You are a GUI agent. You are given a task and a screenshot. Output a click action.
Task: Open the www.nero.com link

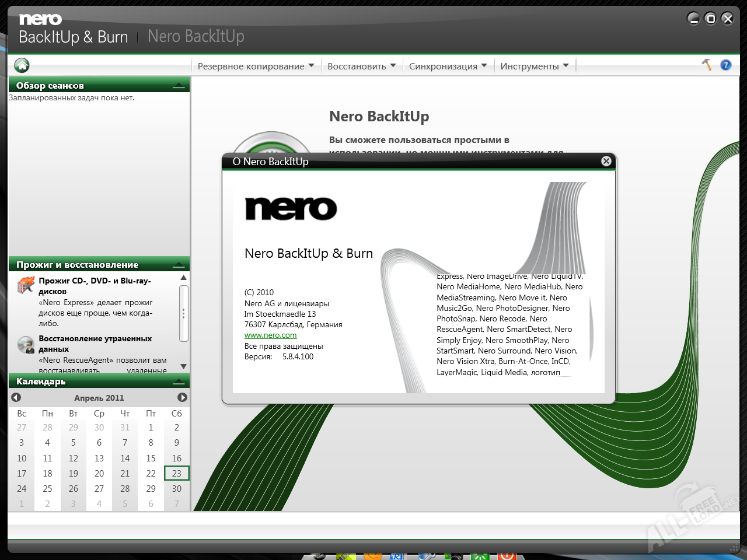tap(270, 335)
